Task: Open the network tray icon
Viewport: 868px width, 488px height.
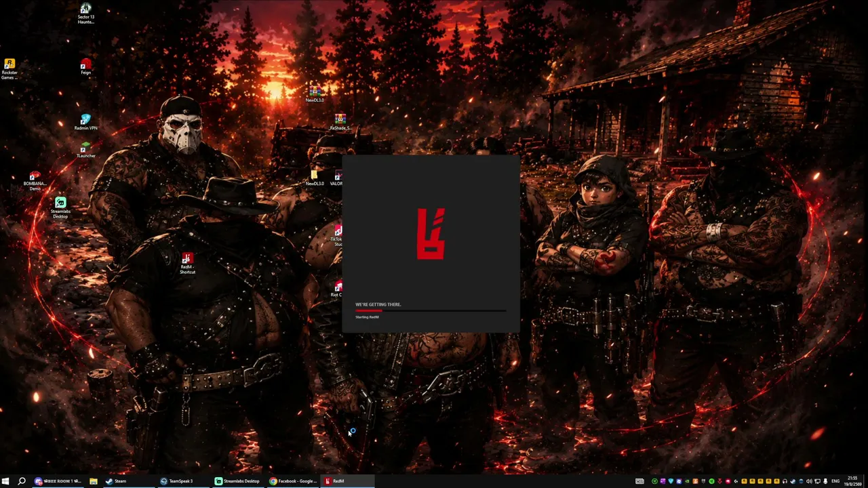Action: tap(817, 481)
